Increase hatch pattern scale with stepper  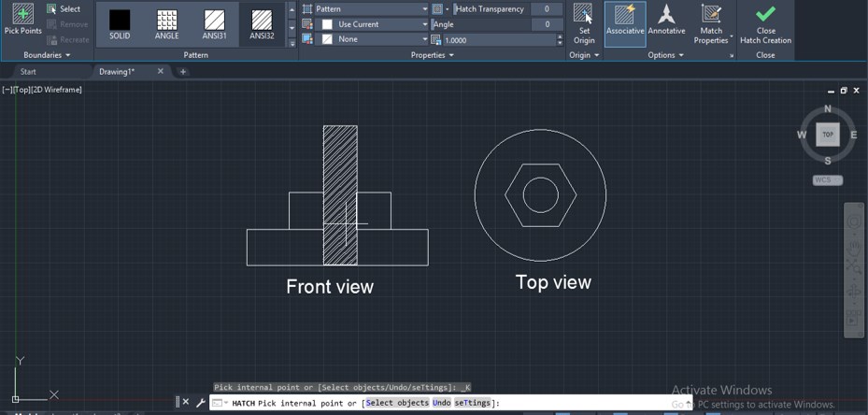pyautogui.click(x=560, y=36)
